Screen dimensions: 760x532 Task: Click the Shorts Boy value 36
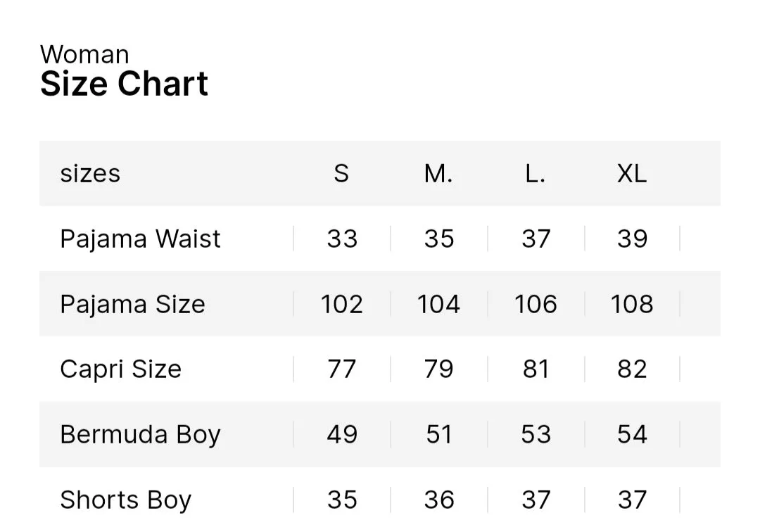pos(439,500)
